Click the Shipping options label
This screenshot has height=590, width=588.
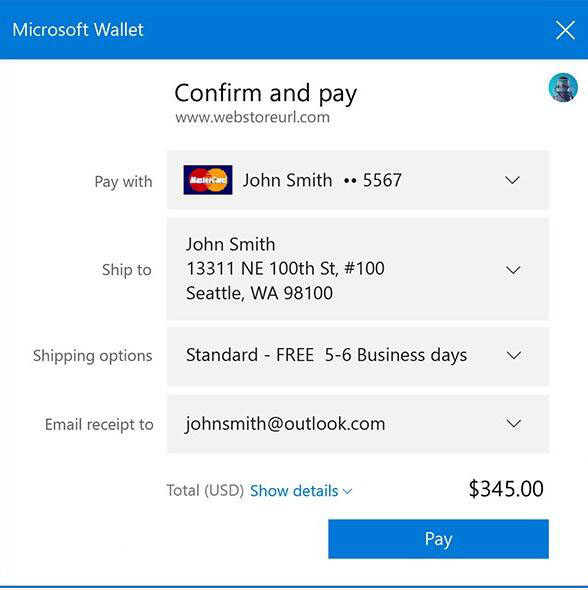pyautogui.click(x=93, y=356)
